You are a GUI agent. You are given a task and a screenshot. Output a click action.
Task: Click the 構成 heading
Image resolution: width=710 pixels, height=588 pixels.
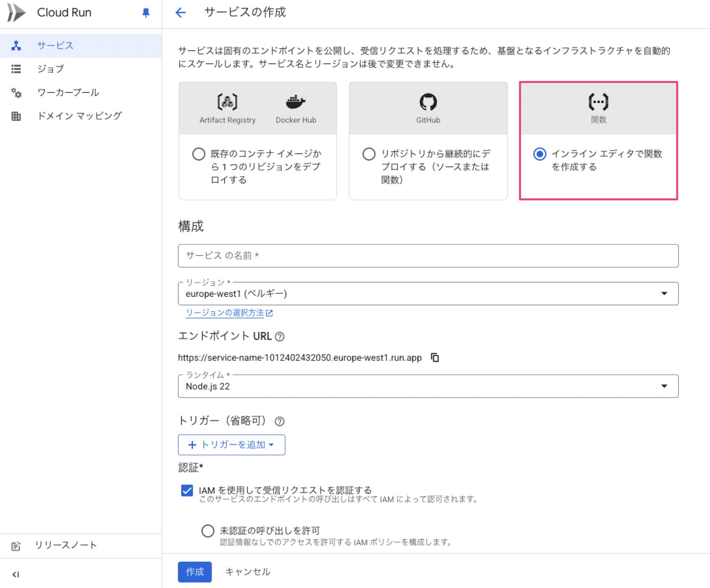[191, 226]
